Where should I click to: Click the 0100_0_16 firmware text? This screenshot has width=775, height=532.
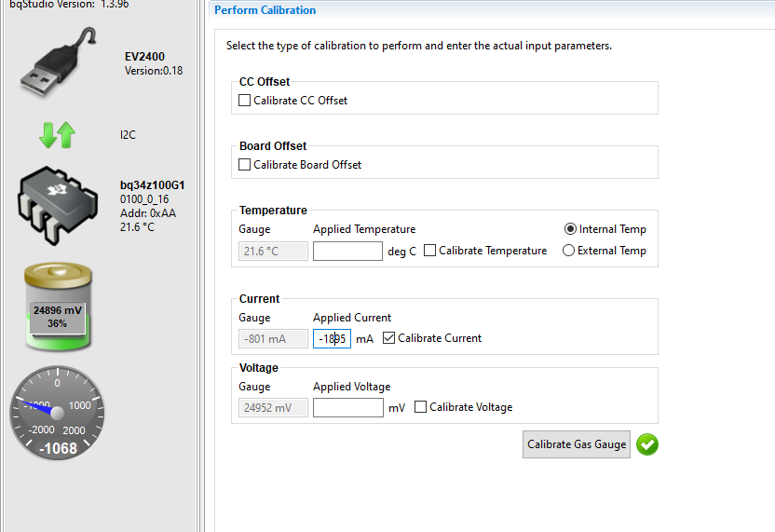(144, 199)
